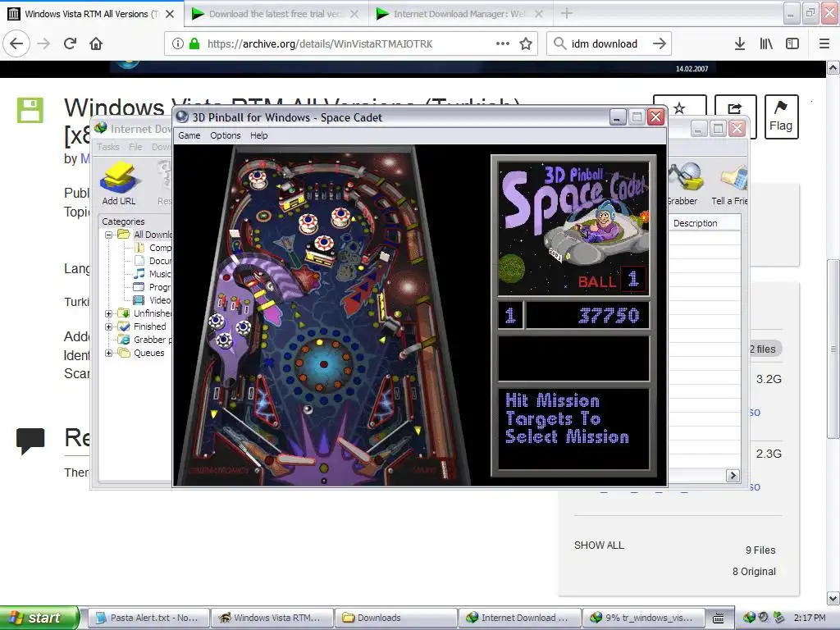Click the Share button on archive.org page
Viewport: 840px width, 630px height.
tap(736, 108)
